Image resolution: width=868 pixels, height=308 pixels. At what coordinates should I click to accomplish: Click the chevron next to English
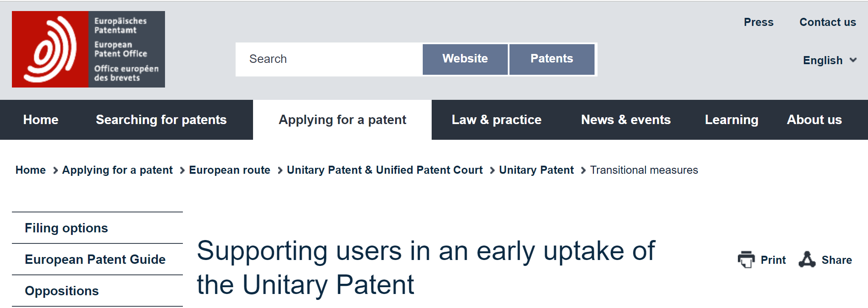tap(853, 60)
